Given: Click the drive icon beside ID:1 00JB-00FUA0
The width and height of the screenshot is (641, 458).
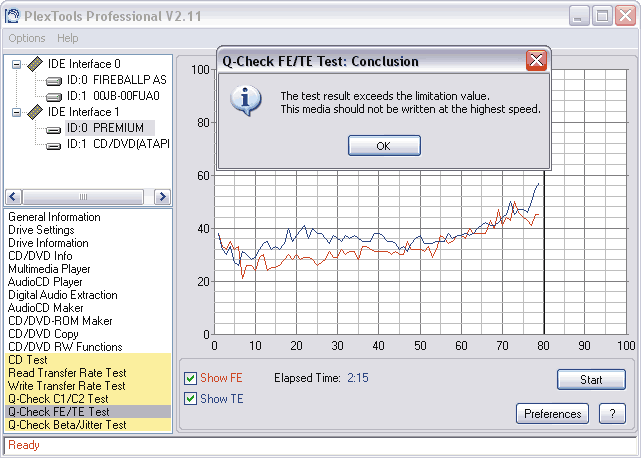Looking at the screenshot, I should pyautogui.click(x=54, y=97).
